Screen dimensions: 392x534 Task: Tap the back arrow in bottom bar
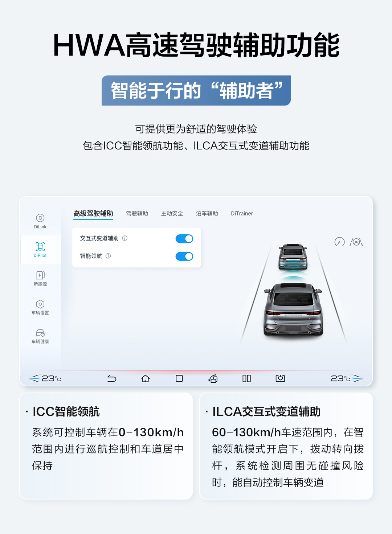(112, 379)
